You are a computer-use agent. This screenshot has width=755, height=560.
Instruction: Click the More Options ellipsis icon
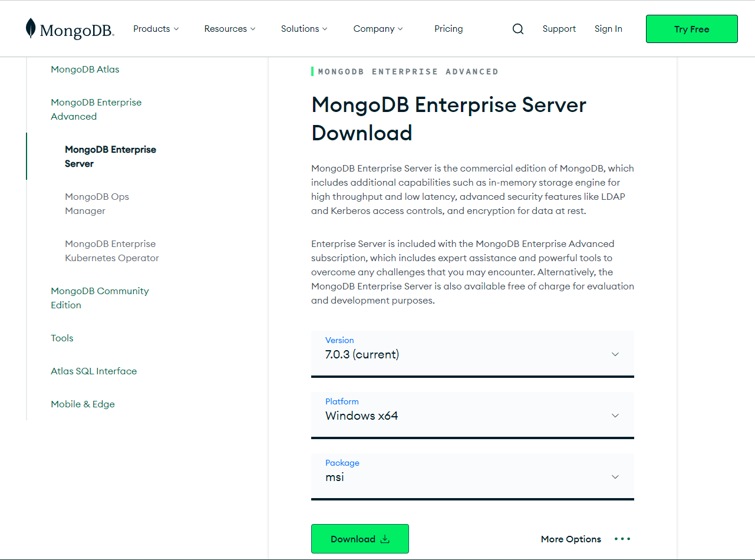tap(622, 539)
